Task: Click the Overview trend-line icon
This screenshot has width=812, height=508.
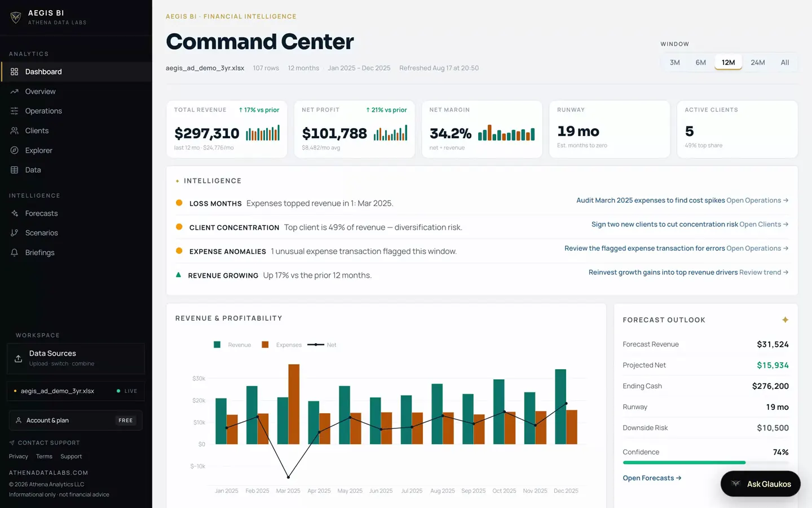Action: (15, 91)
